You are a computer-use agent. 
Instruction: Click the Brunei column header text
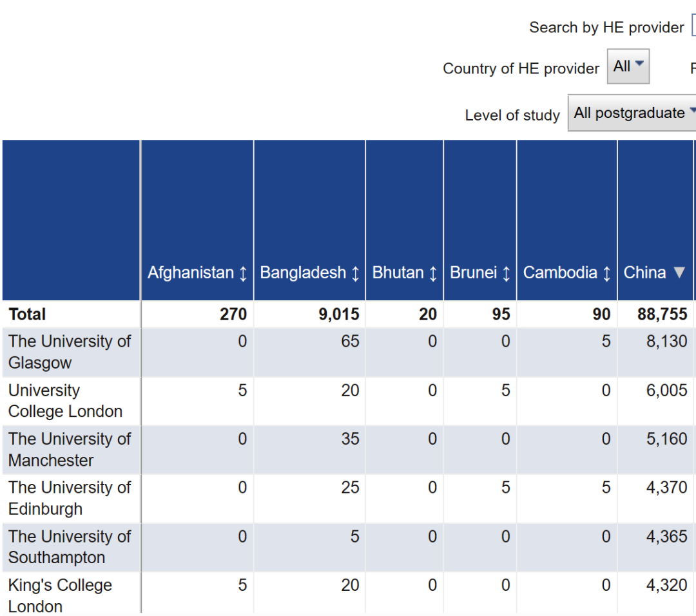[473, 273]
